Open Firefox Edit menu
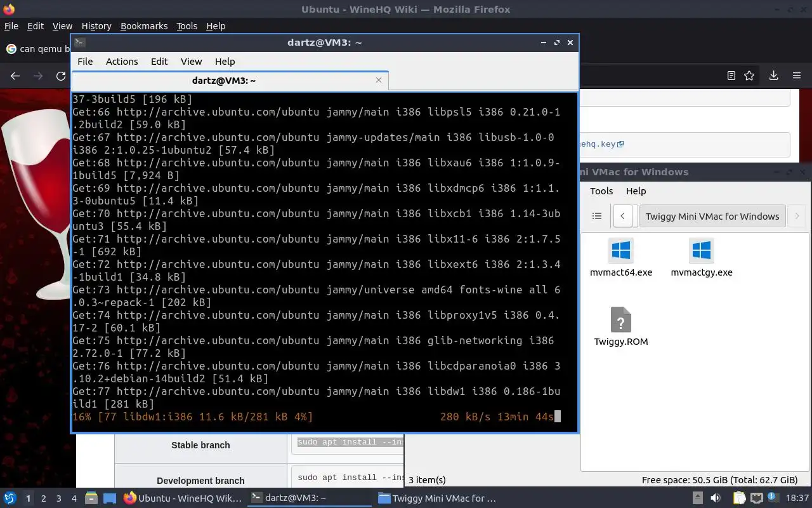Image resolution: width=812 pixels, height=508 pixels. point(36,26)
